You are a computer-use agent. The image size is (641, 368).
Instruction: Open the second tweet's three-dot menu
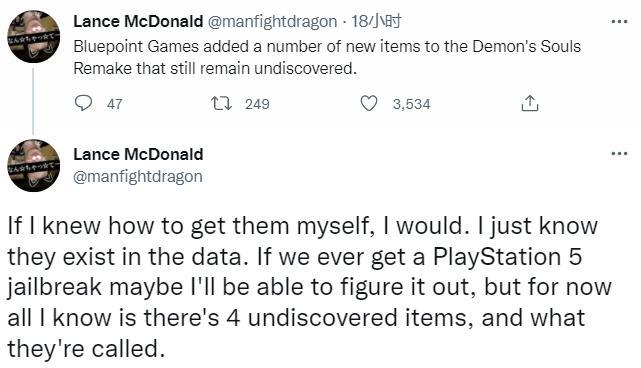pos(619,154)
